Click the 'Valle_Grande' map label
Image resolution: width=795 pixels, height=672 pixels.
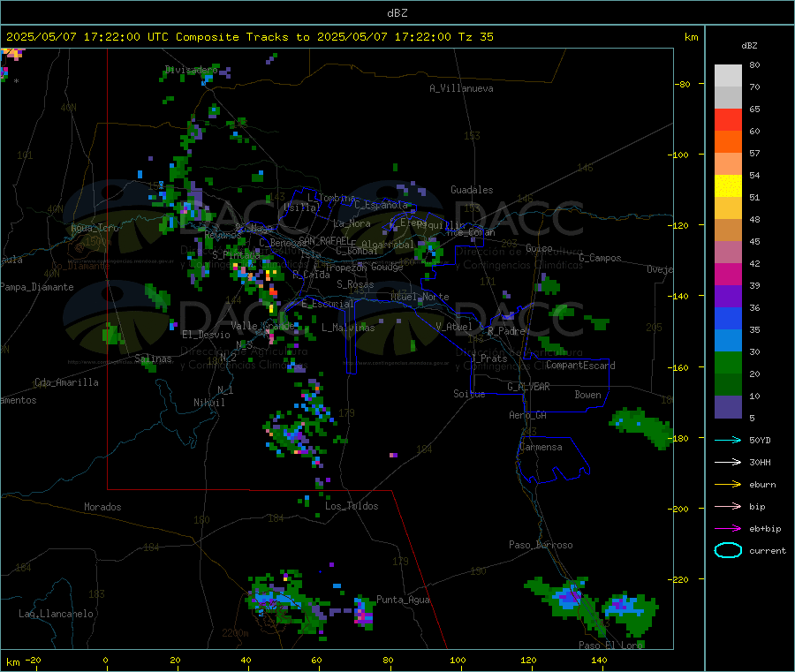(262, 326)
